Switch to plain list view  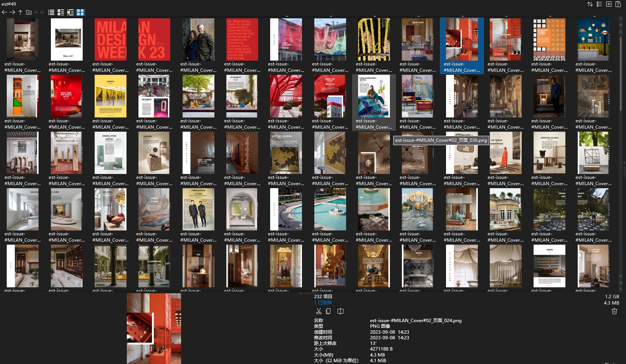click(51, 12)
